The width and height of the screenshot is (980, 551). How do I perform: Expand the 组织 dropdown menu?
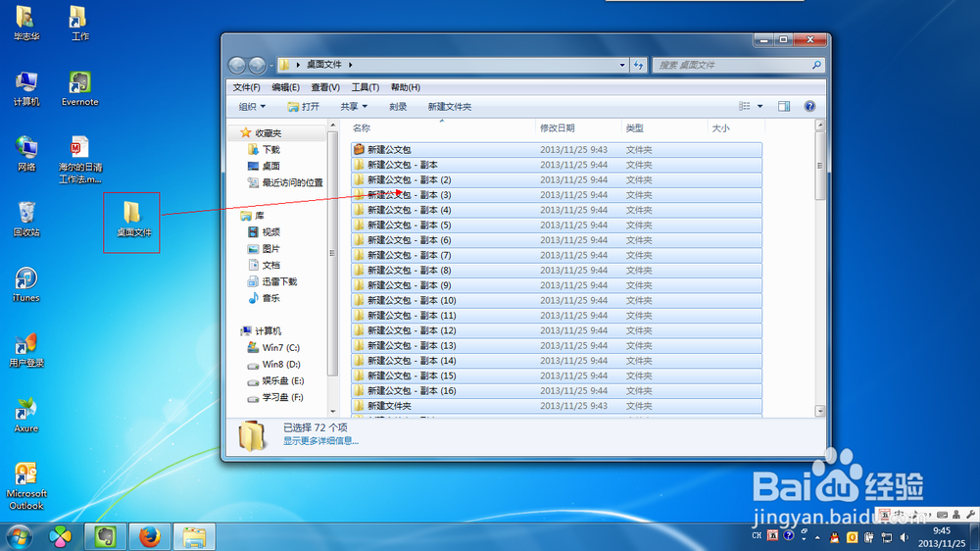click(x=253, y=107)
